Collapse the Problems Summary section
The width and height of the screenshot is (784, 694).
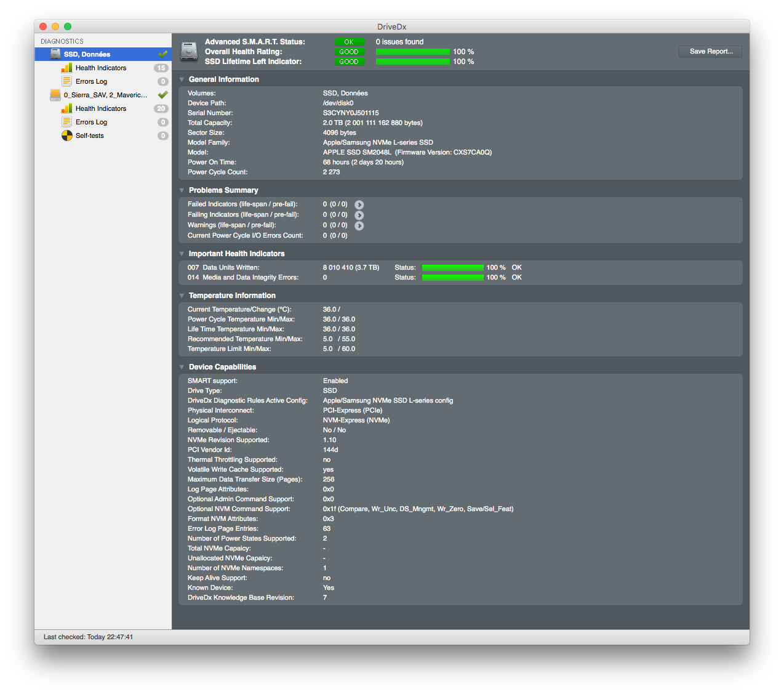[182, 190]
